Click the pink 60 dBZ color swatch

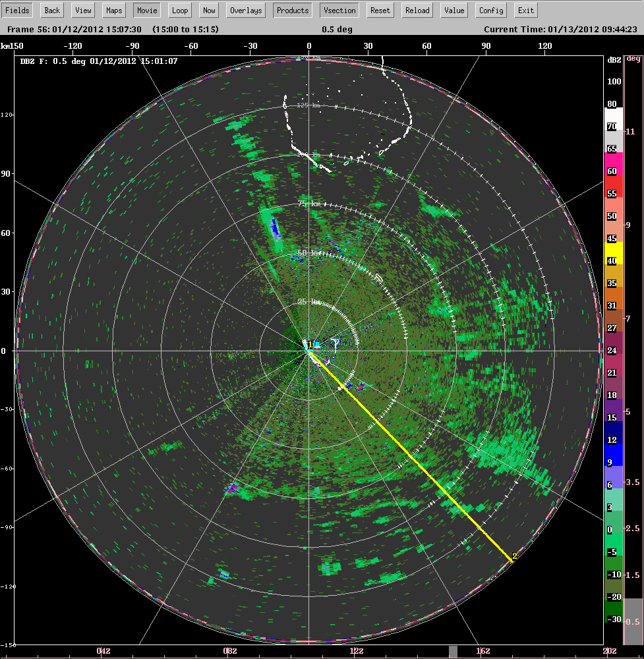613,164
